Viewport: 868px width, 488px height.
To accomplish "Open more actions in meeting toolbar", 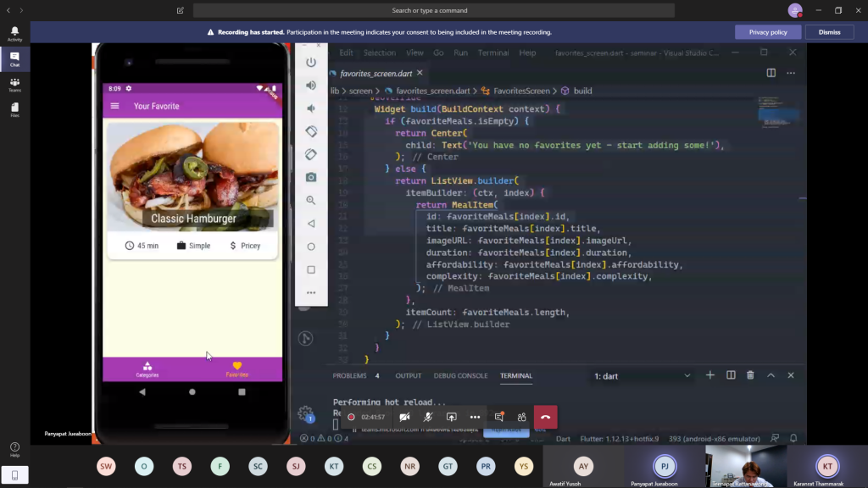I will [x=475, y=417].
